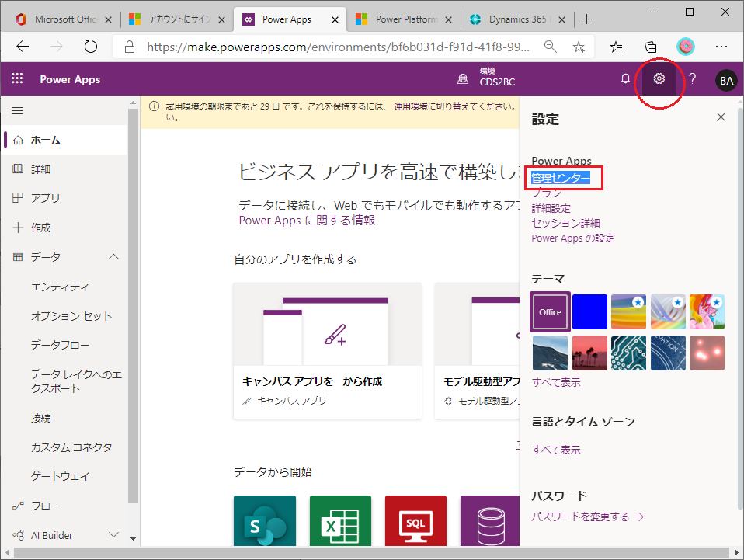Open the モデル駆動型アプリ card

[x=477, y=351]
